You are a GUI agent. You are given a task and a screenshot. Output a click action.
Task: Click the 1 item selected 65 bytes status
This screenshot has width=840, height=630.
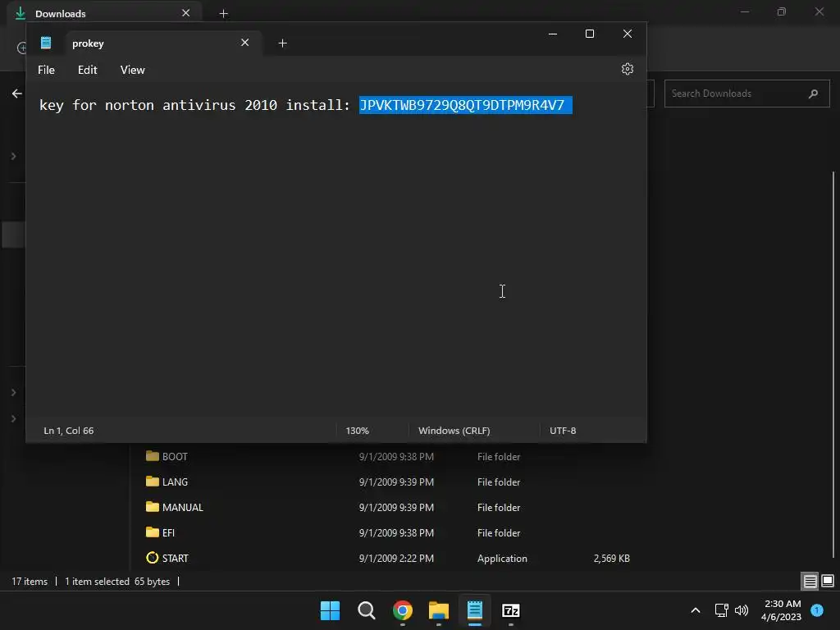(117, 582)
